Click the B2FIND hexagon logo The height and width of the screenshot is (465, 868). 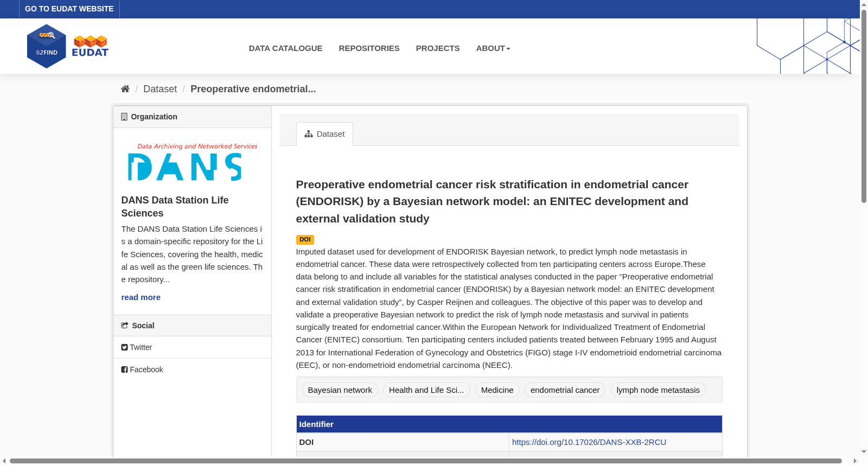tap(47, 46)
